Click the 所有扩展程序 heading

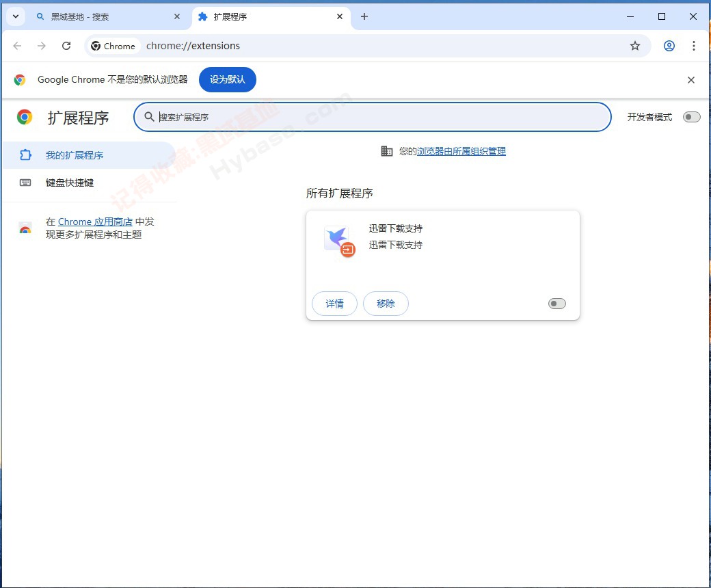(x=340, y=193)
